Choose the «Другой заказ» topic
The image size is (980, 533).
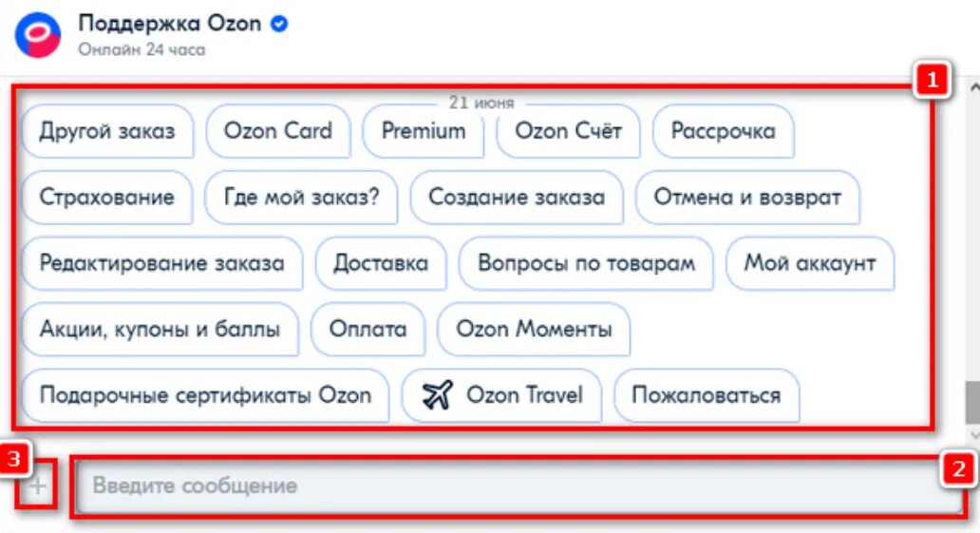[x=107, y=131]
